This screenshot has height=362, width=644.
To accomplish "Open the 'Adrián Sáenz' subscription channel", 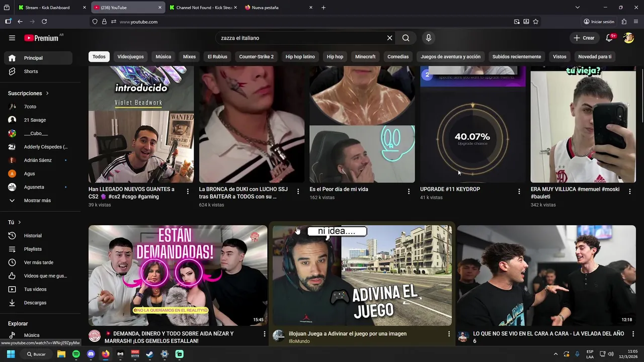I will 38,160.
